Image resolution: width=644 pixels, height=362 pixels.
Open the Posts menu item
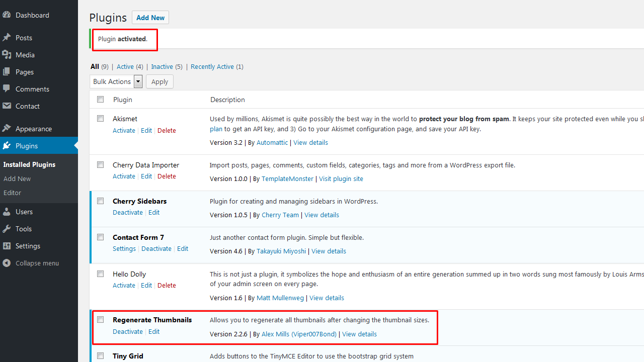[24, 38]
